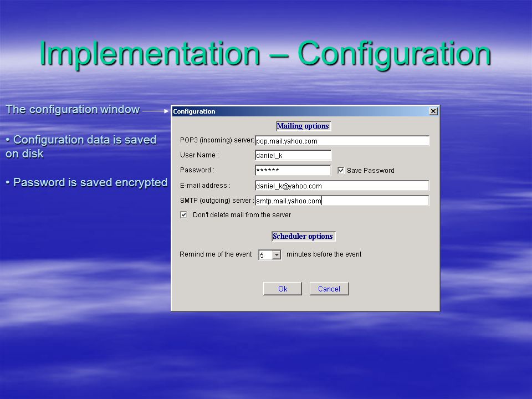The image size is (532, 399).
Task: Click the 'Remind me of the event' label
Action: [x=216, y=254]
